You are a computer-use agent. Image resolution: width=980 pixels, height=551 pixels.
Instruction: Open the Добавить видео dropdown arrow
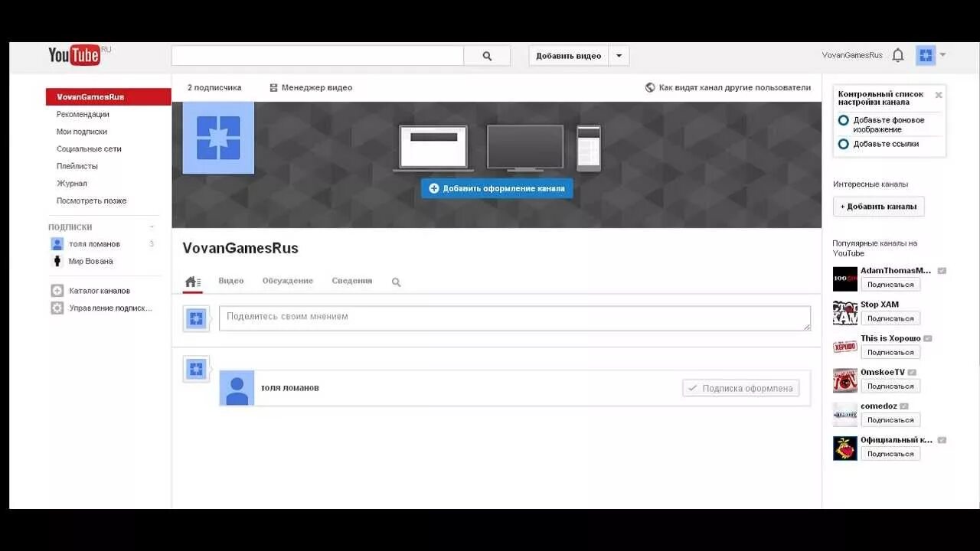point(619,56)
